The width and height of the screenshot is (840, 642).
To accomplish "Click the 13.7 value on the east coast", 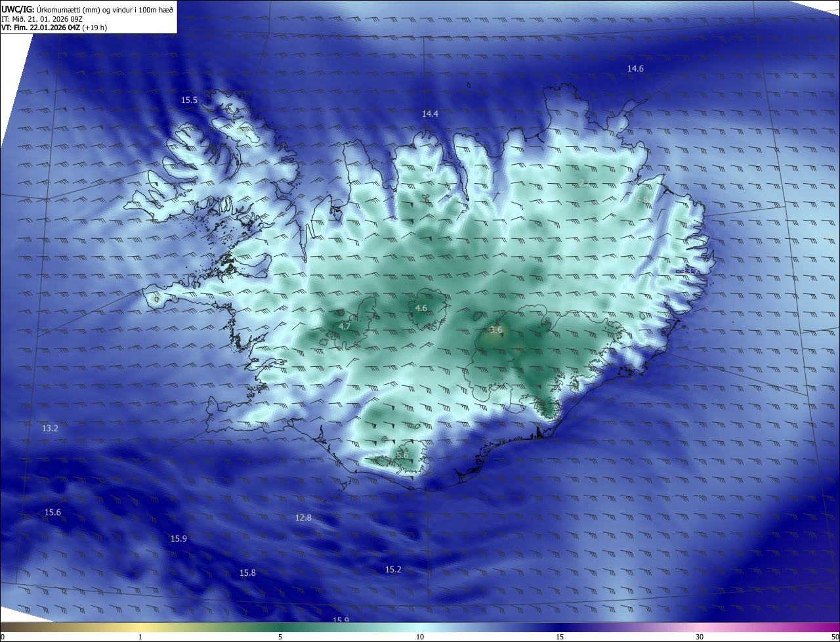I will pyautogui.click(x=692, y=270).
